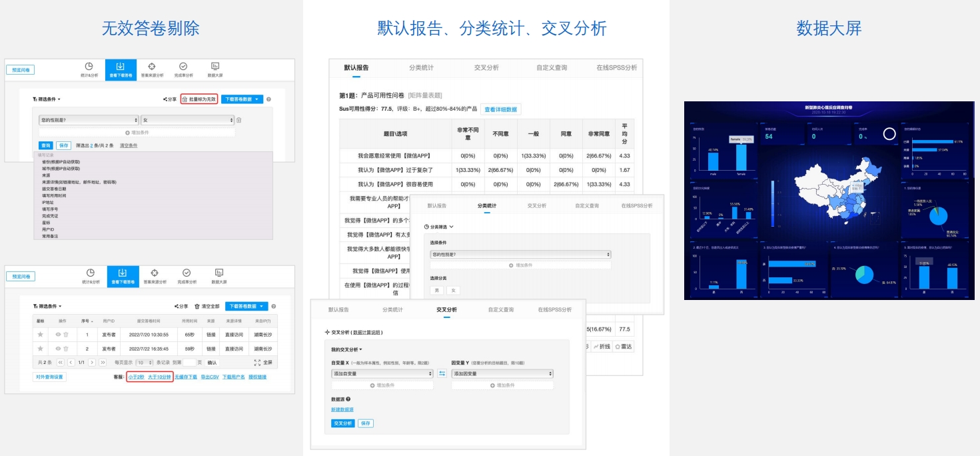Click 小于2秒 link
The height and width of the screenshot is (456, 980).
[136, 377]
